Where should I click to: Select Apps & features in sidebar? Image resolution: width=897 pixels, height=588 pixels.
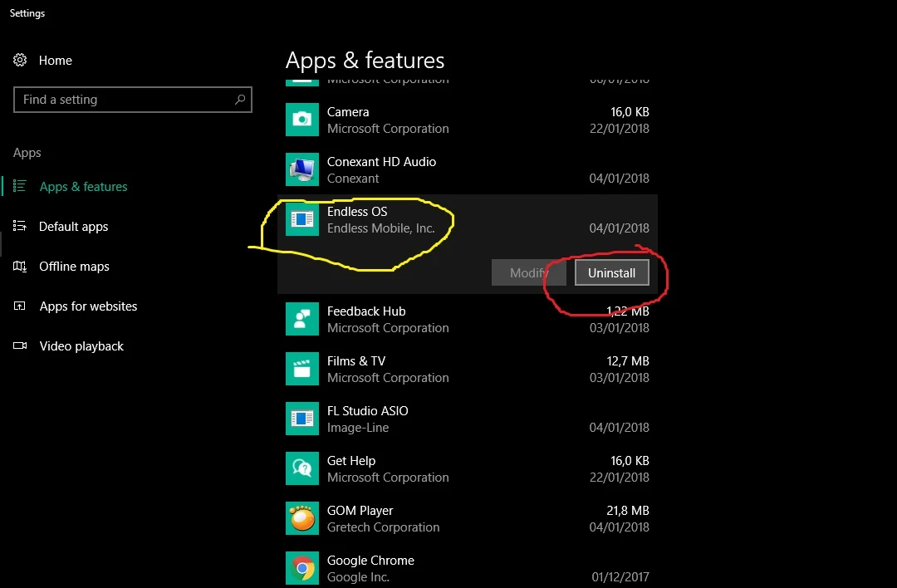[84, 187]
